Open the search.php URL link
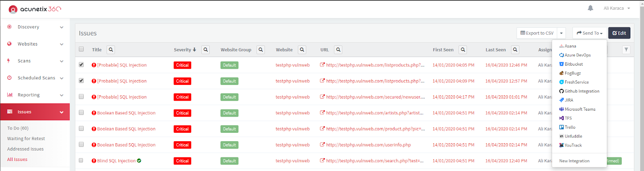This screenshot has width=644, height=171. tap(375, 161)
